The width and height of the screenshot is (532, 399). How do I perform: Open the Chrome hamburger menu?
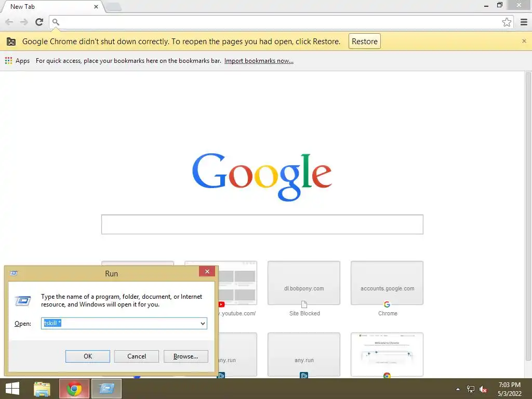pos(524,22)
